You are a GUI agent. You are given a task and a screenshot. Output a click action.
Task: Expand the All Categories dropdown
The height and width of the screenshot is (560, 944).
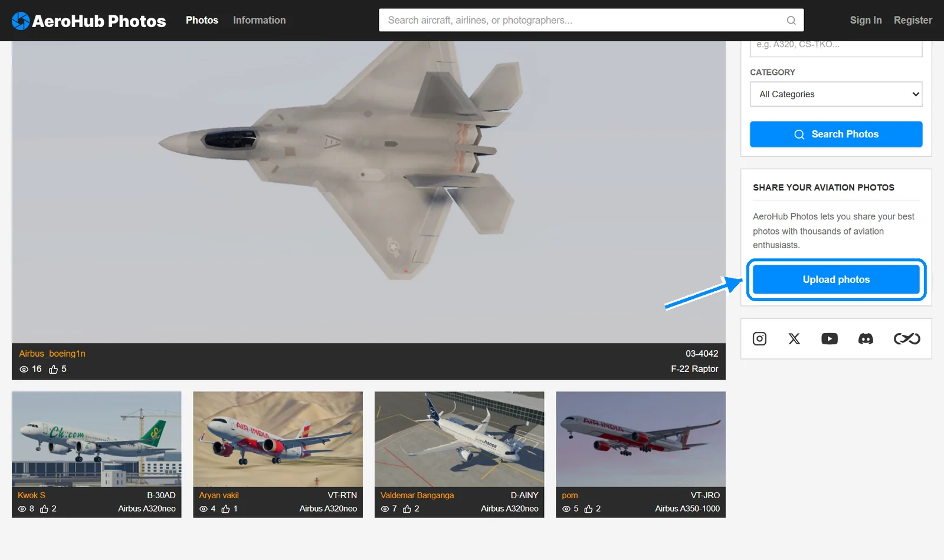point(836,94)
